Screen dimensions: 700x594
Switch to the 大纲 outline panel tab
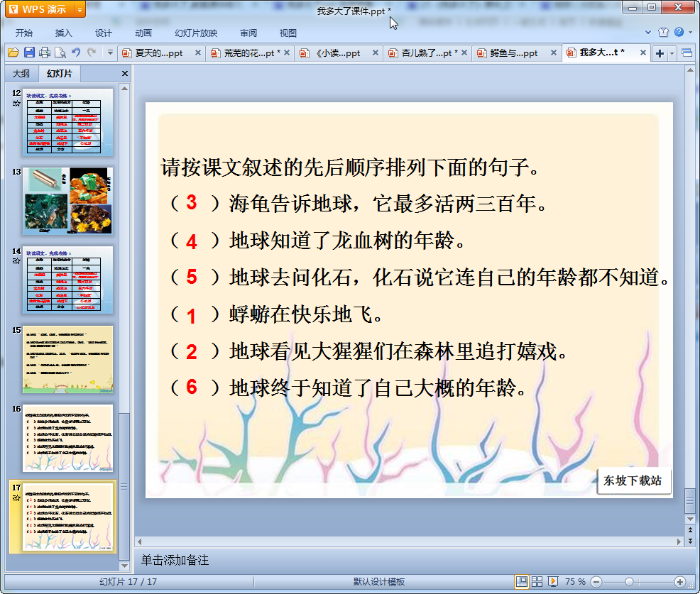[21, 74]
